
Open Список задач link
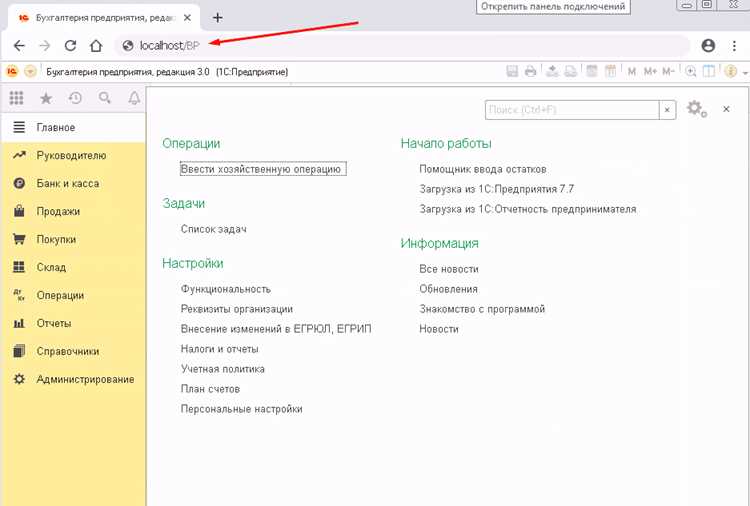pos(213,229)
